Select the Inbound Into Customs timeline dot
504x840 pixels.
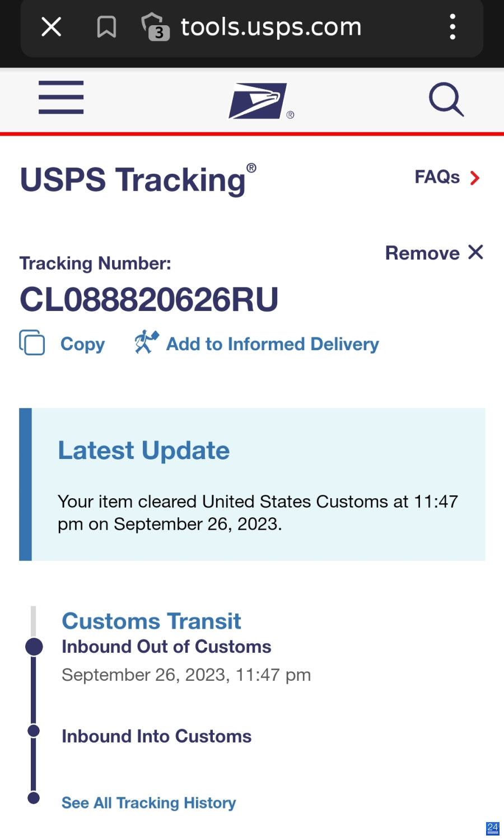tap(34, 731)
